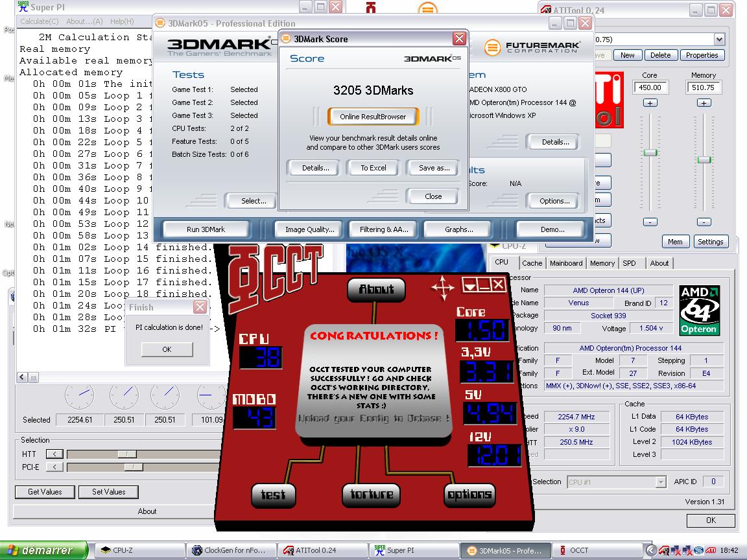747x560 pixels.
Task: Switch to the Cache tab in CPU-Z
Action: click(x=532, y=263)
